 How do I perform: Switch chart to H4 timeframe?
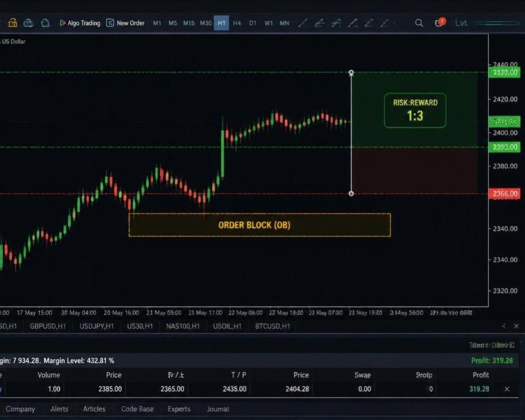(236, 23)
